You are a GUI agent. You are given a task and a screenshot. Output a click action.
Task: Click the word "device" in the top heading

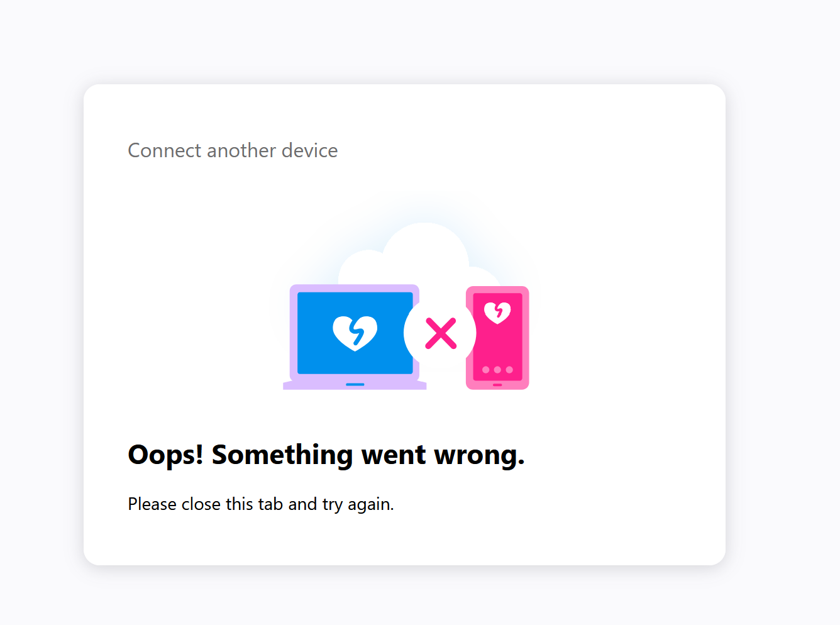click(309, 150)
